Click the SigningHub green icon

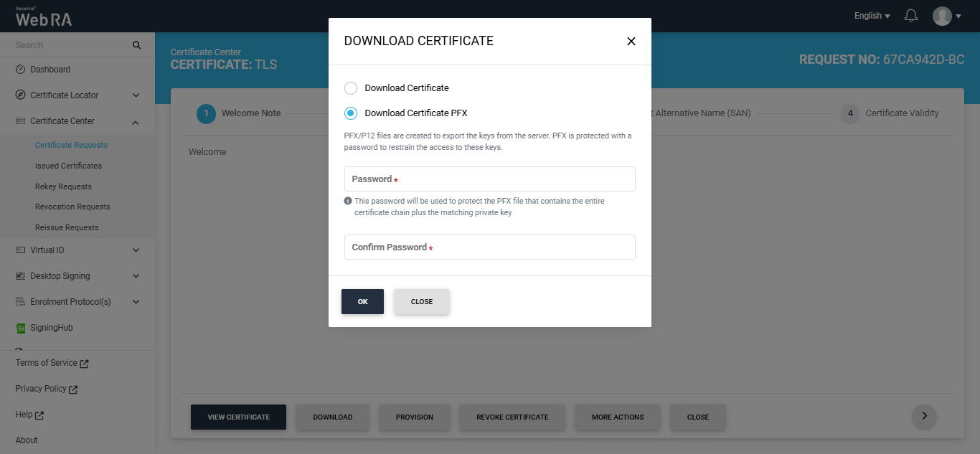click(21, 328)
